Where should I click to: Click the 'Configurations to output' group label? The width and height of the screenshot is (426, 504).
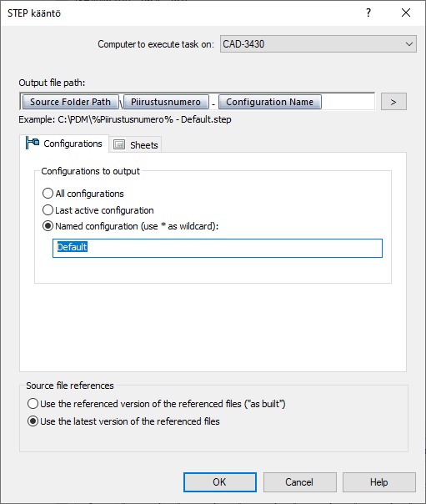[x=91, y=171]
